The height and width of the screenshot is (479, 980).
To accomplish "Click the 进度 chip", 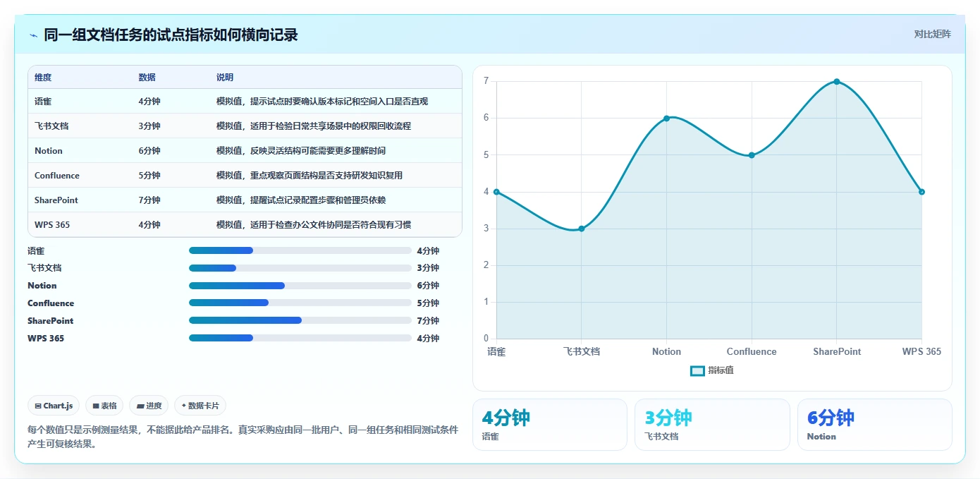I will pyautogui.click(x=149, y=406).
